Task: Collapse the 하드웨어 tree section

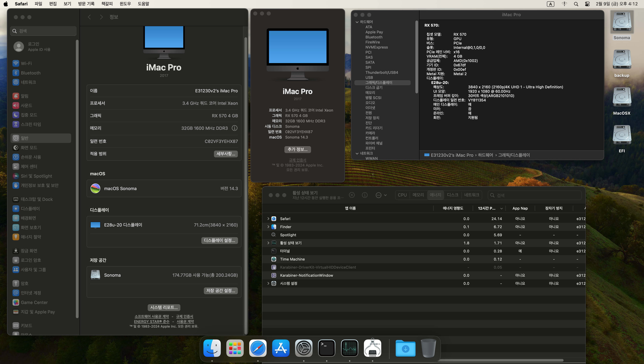Action: click(357, 22)
